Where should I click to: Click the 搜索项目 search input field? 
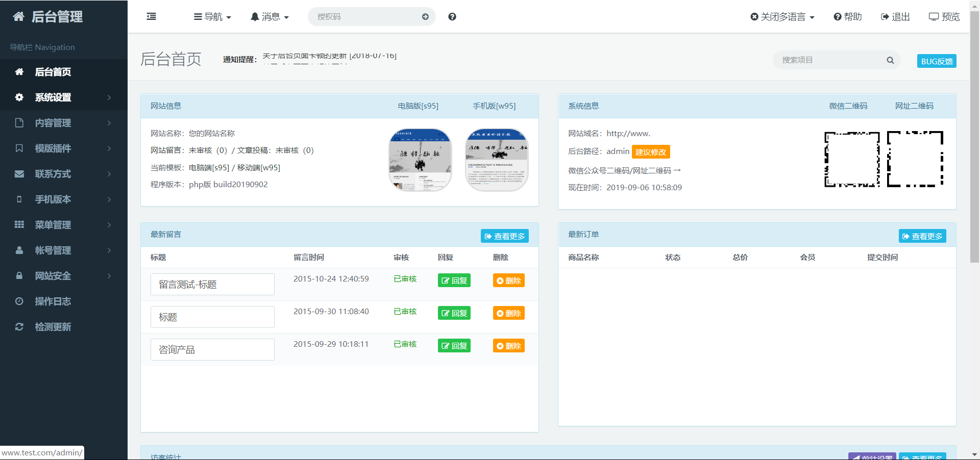tap(829, 60)
